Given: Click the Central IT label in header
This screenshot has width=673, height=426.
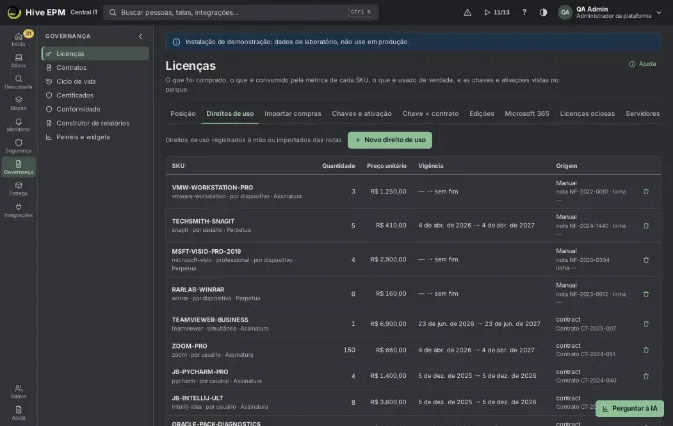Looking at the screenshot, I should pyautogui.click(x=84, y=12).
